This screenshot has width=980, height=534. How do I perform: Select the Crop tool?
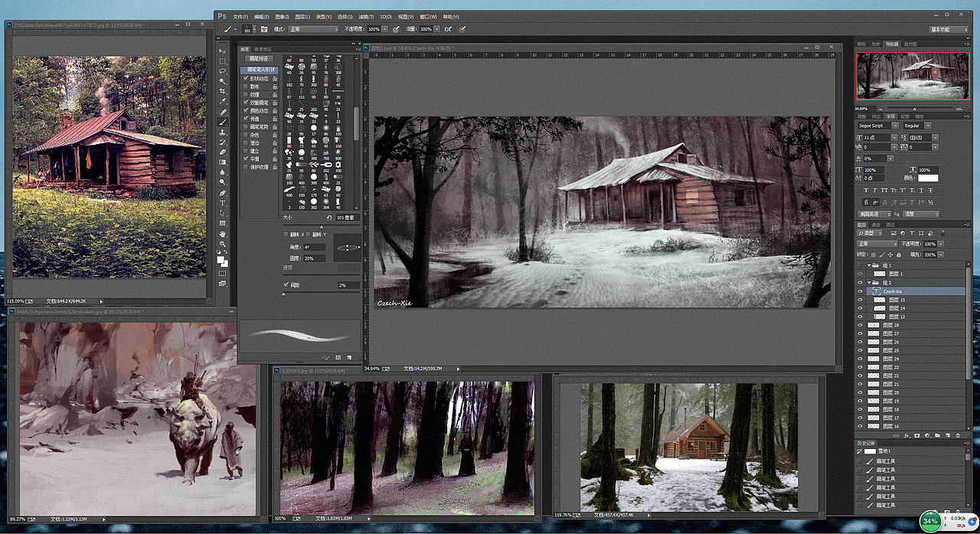pyautogui.click(x=223, y=91)
